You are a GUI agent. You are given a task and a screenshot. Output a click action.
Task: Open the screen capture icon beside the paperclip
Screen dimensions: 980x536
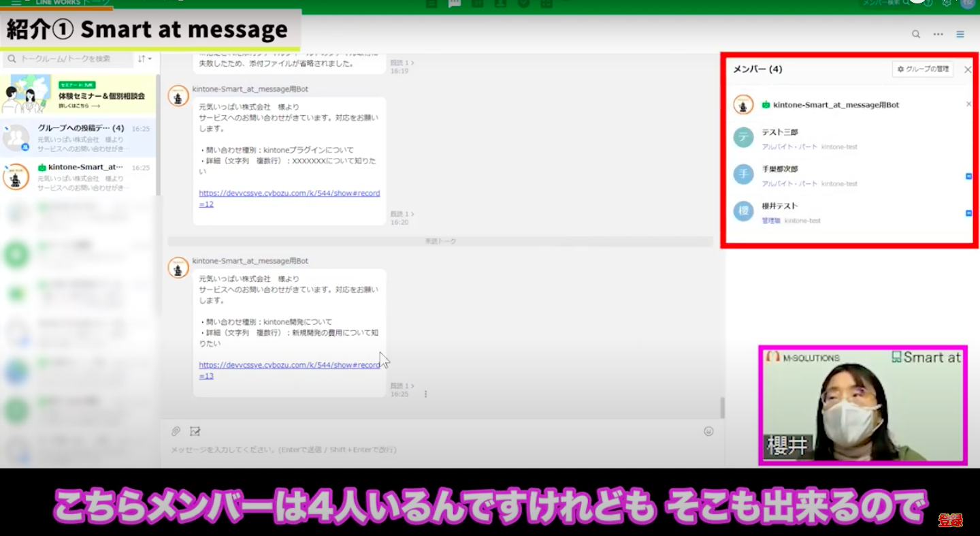click(195, 431)
